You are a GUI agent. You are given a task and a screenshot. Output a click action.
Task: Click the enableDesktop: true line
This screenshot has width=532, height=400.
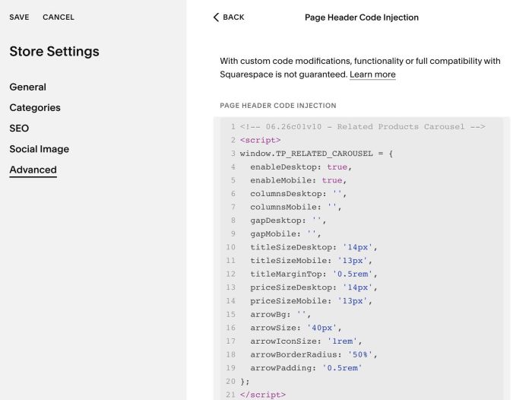pos(301,167)
